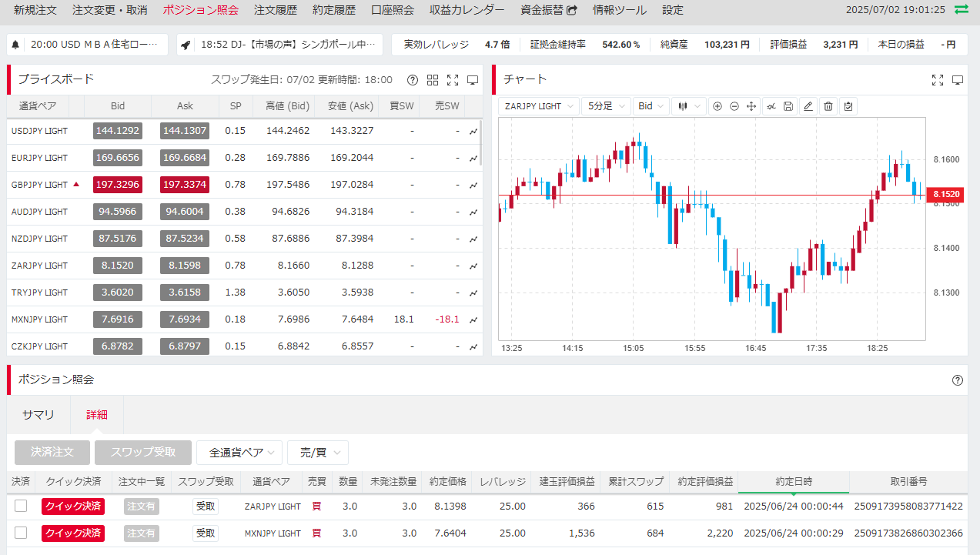Click クイック決済 button for MXNJPY LIGHT position

73,533
